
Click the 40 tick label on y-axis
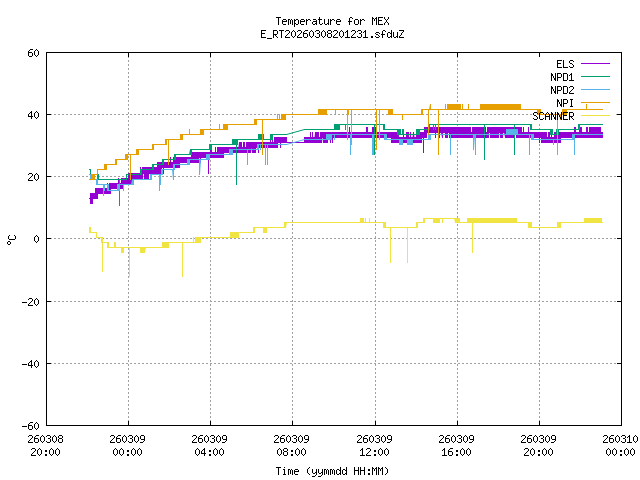tap(33, 115)
